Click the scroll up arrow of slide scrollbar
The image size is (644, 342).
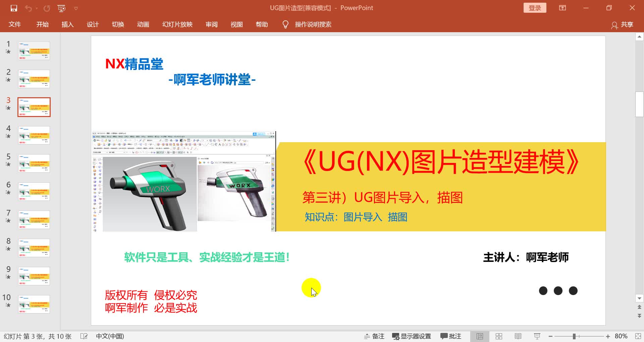coord(639,37)
